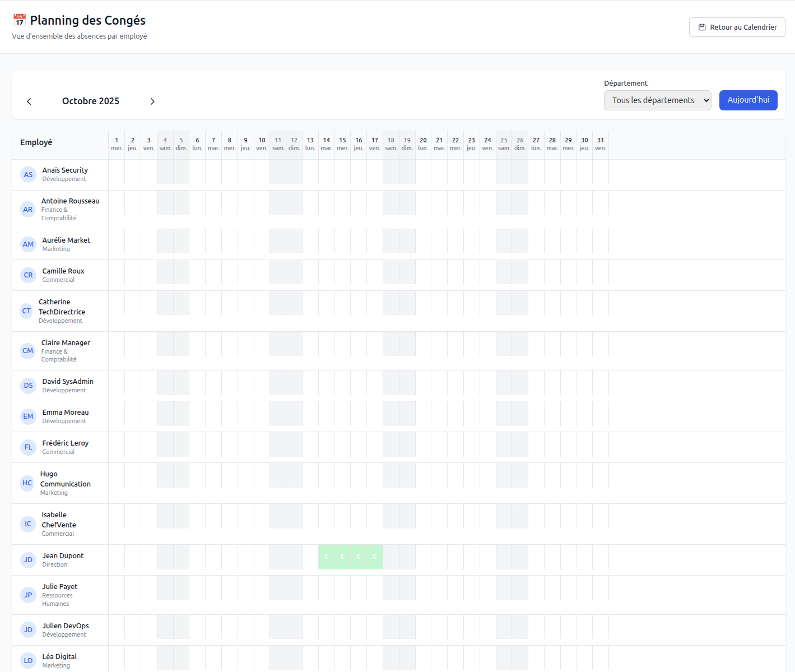Click Retour au Calendrier button
Viewport: 795px width, 672px height.
point(737,27)
